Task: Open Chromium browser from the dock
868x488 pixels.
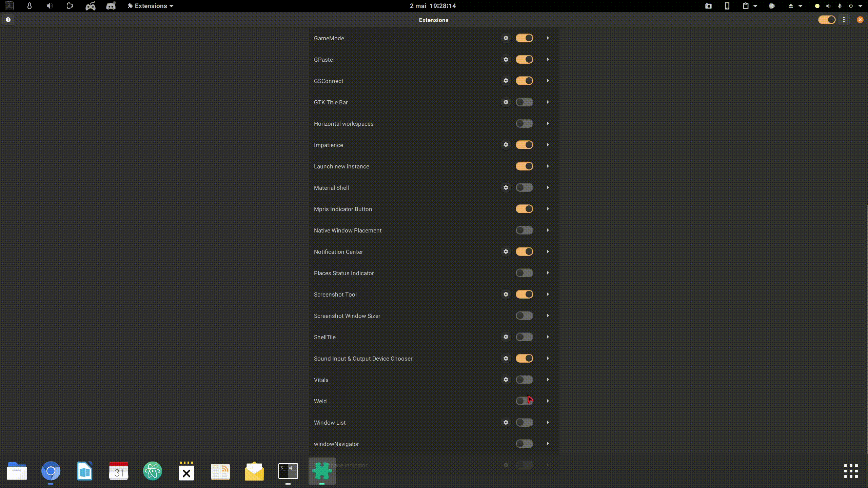Action: (51, 471)
